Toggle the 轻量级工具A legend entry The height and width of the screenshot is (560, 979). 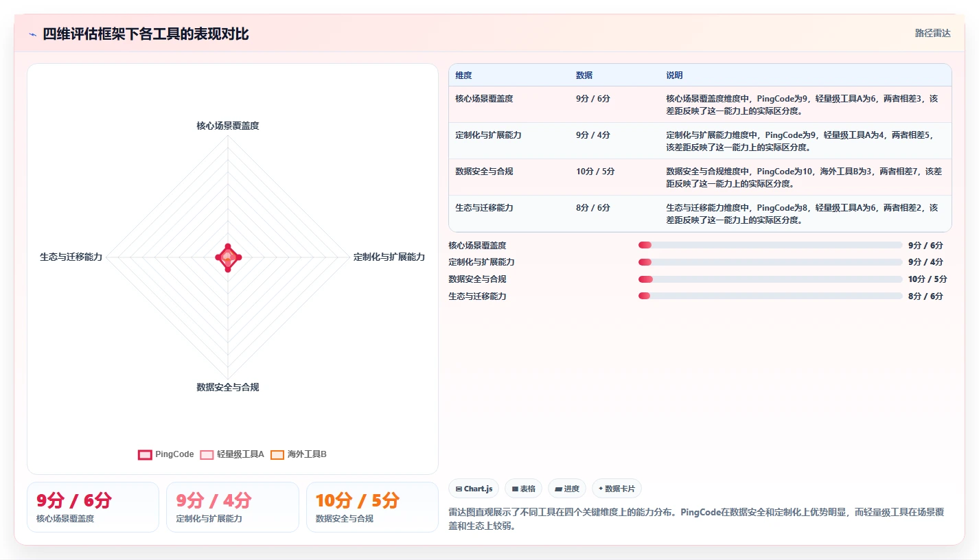click(232, 454)
